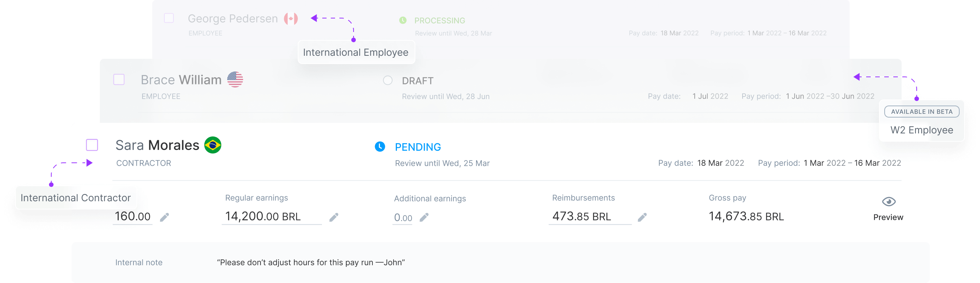Open the Sara Morales name link

(157, 145)
